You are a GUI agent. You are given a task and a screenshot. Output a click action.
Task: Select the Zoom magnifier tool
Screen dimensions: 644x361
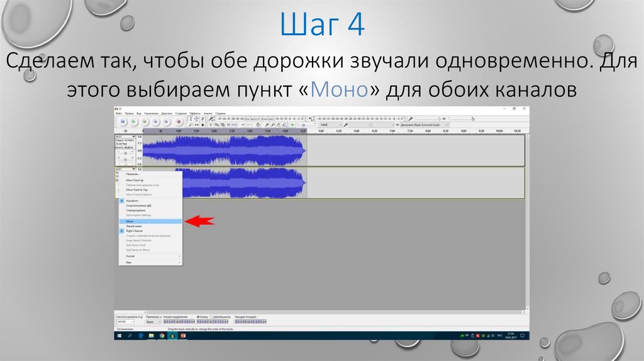(x=191, y=125)
